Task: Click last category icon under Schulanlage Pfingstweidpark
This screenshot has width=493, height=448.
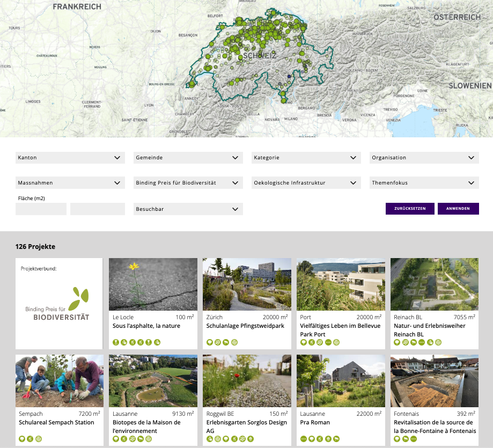Action: [234, 342]
